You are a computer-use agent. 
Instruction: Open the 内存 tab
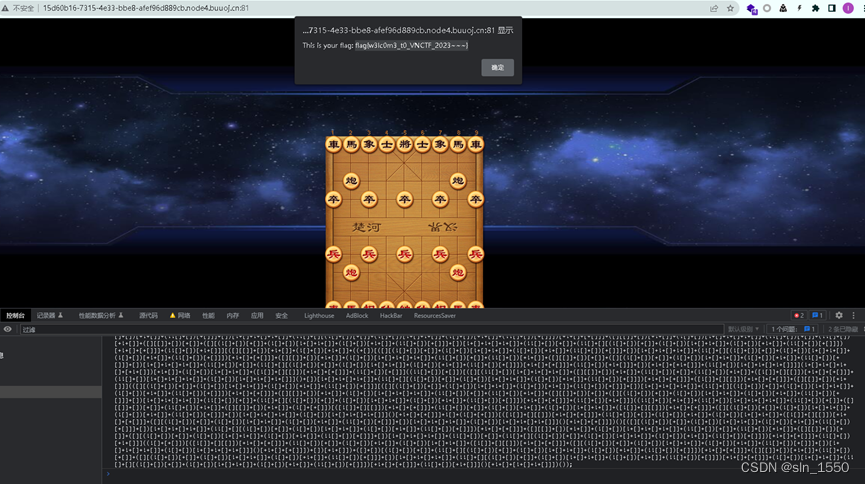(x=232, y=316)
